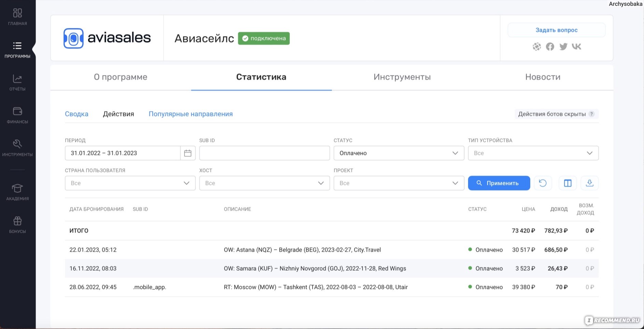Click the total income 782,93 ₽
Image resolution: width=644 pixels, height=329 pixels.
(x=556, y=231)
